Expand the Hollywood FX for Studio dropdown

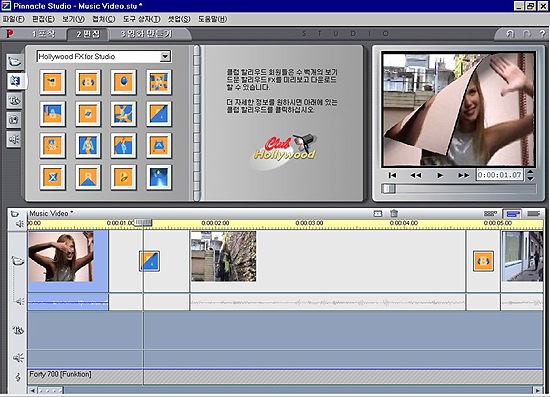click(165, 56)
